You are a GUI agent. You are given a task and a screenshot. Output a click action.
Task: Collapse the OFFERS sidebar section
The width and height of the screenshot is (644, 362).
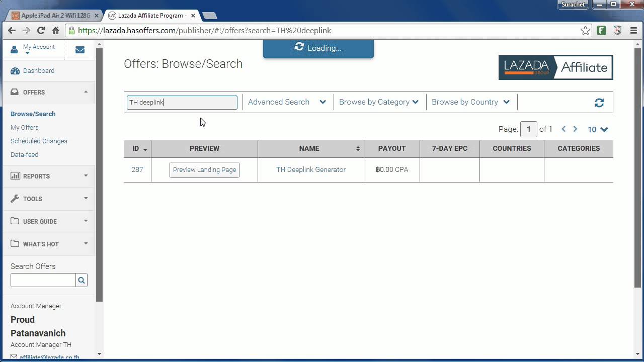(49, 93)
